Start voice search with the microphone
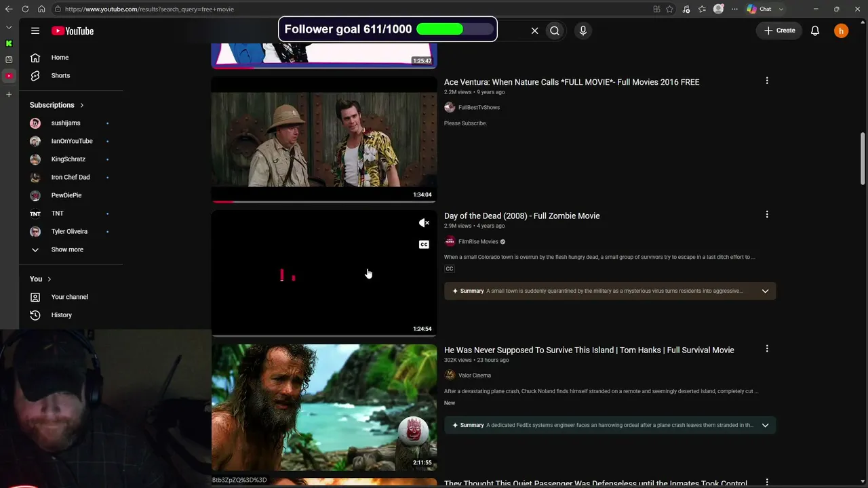This screenshot has height=488, width=868. click(583, 30)
